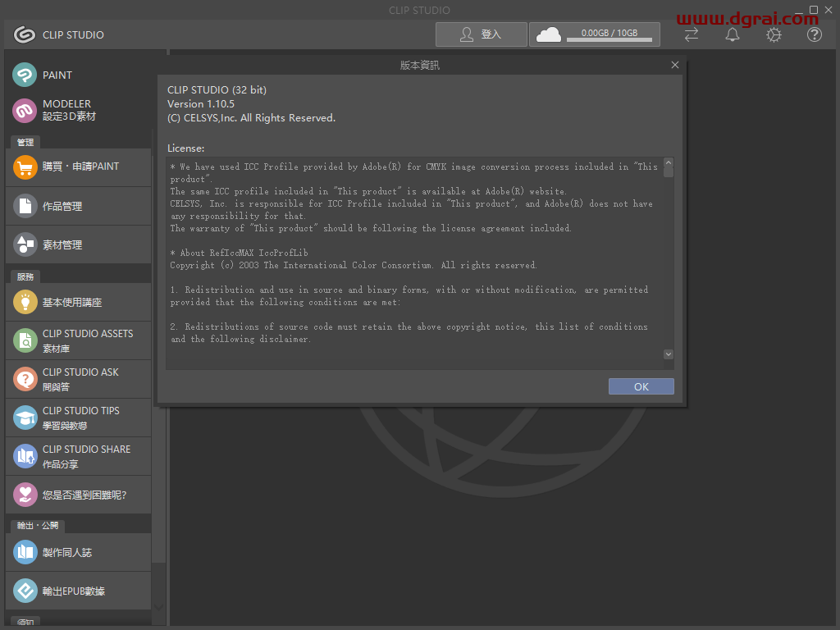Select the 您是否遇到困難呢? label
Viewport: 840px width, 630px height.
pos(84,495)
